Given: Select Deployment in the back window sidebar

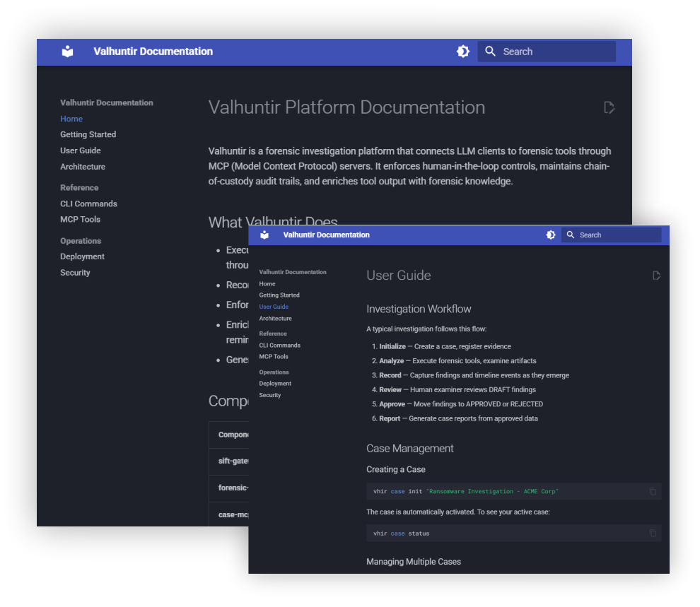Looking at the screenshot, I should (82, 257).
